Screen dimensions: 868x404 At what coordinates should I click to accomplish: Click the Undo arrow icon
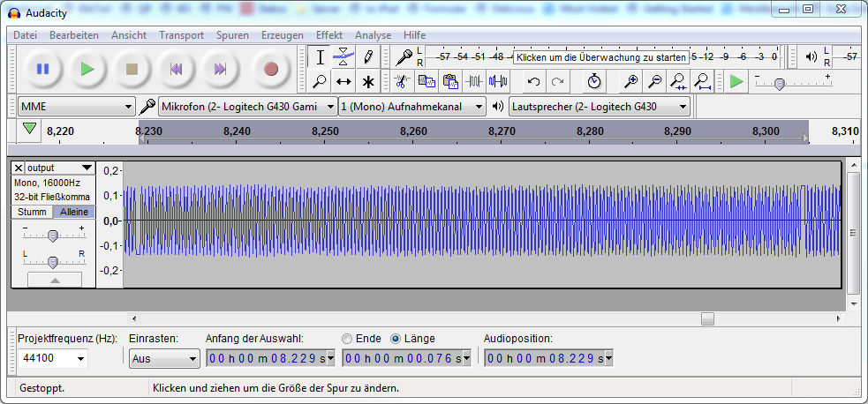(x=533, y=82)
